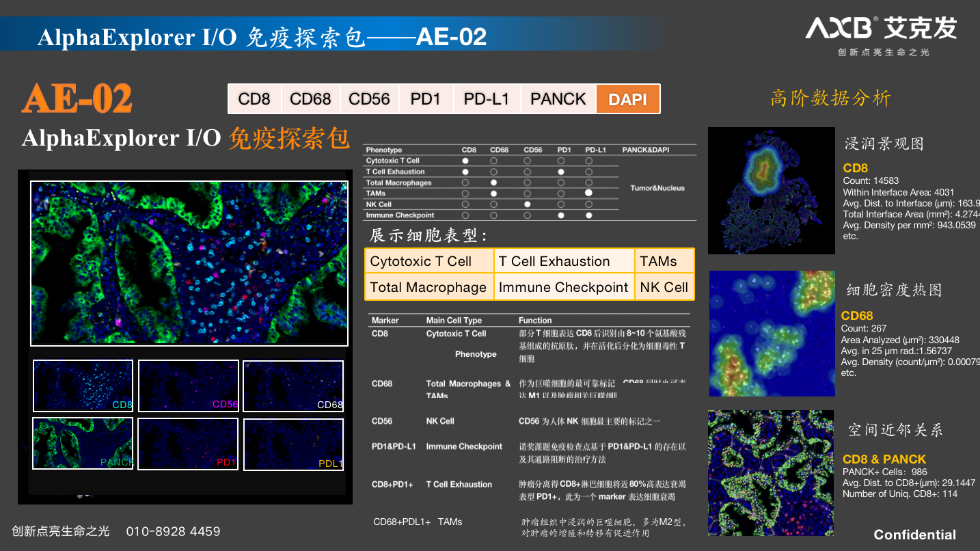Click the PANCK+ Cells: 986 line

click(x=885, y=472)
